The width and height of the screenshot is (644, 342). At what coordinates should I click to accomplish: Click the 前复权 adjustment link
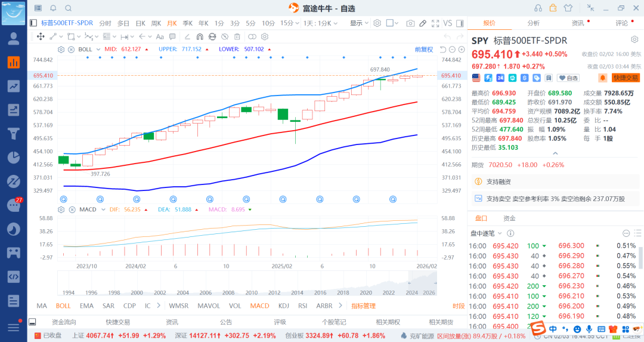424,50
